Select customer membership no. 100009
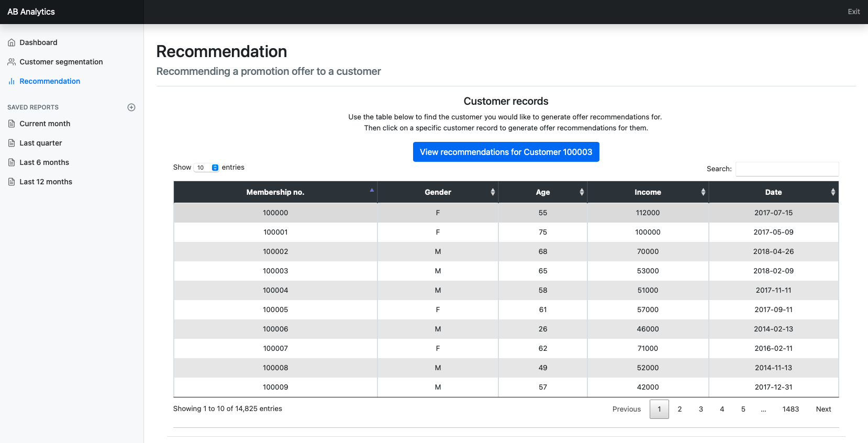 (x=275, y=387)
